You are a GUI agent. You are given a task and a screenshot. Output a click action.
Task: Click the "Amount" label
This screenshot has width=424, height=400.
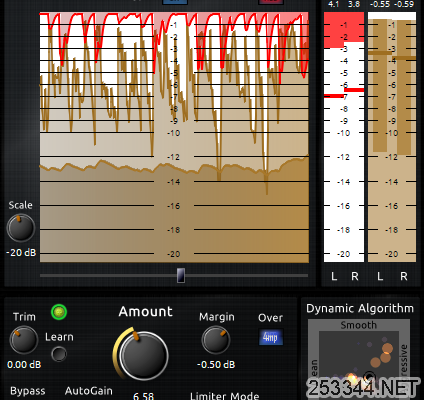point(146,312)
